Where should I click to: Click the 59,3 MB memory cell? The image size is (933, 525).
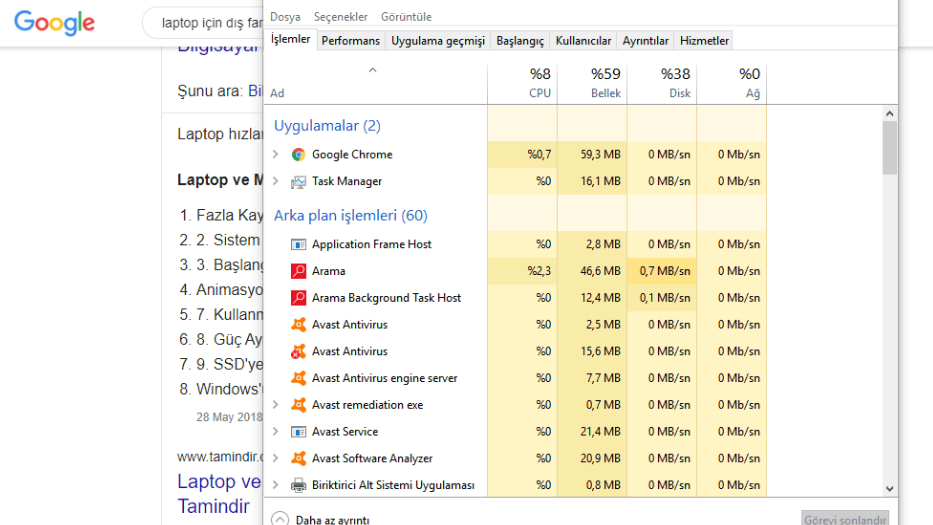[592, 155]
